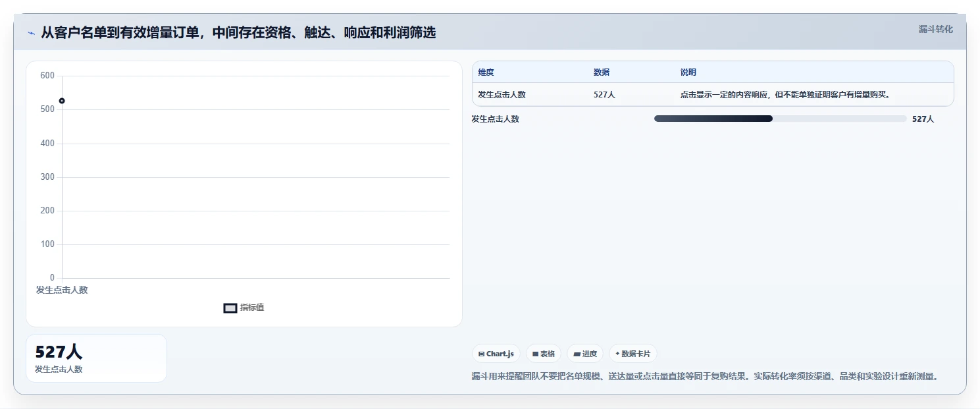Image resolution: width=980 pixels, height=409 pixels.
Task: Click the 527人 data card
Action: point(96,358)
